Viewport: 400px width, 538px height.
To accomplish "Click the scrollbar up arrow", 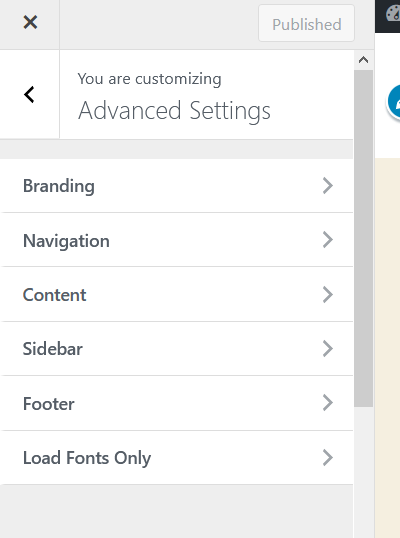I will (x=363, y=60).
